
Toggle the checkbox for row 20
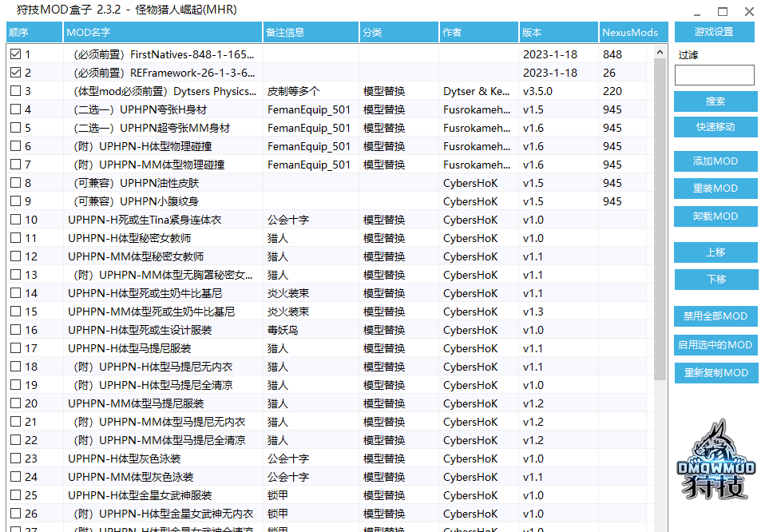(x=16, y=403)
